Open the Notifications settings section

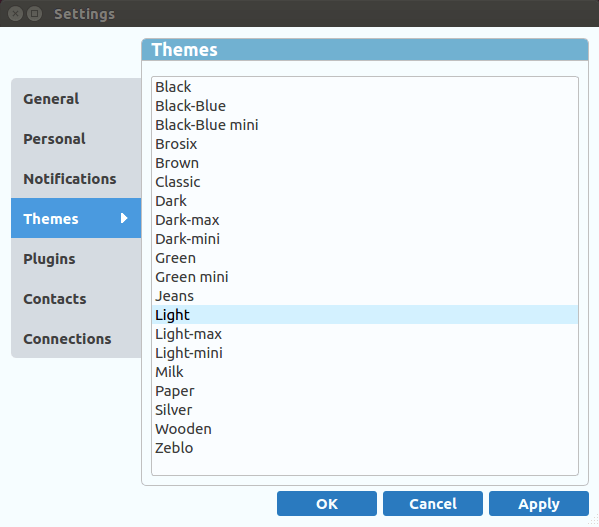76,179
